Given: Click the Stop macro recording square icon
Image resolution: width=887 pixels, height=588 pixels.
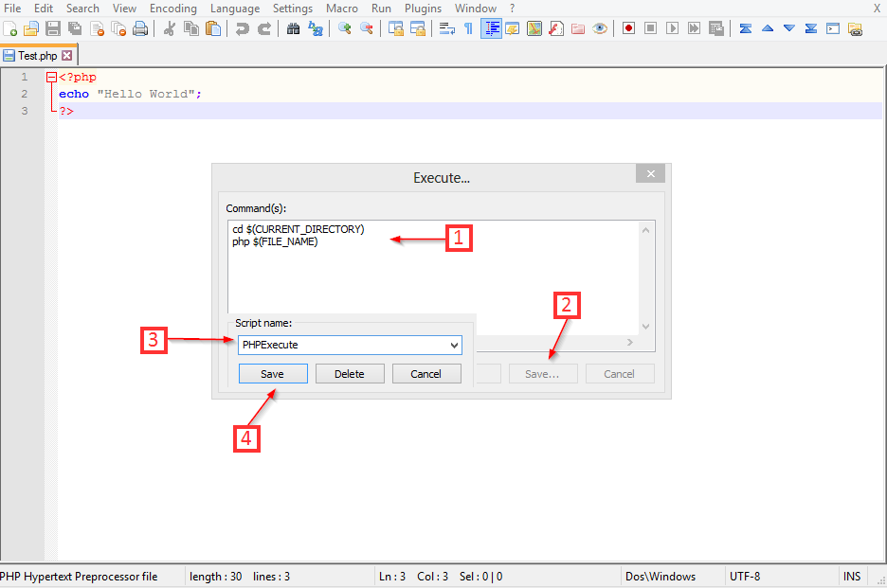Looking at the screenshot, I should (650, 28).
